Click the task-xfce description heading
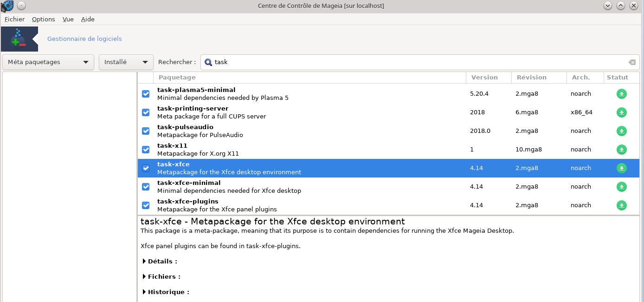Viewport: 644px width, 302px height. click(273, 222)
